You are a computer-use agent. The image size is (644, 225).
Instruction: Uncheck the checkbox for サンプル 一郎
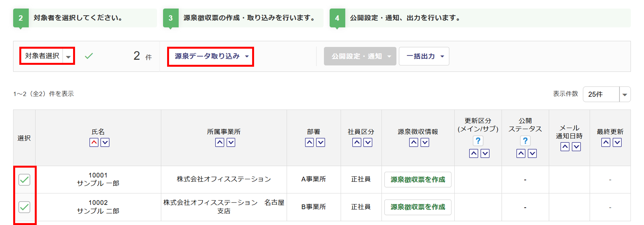pyautogui.click(x=24, y=180)
